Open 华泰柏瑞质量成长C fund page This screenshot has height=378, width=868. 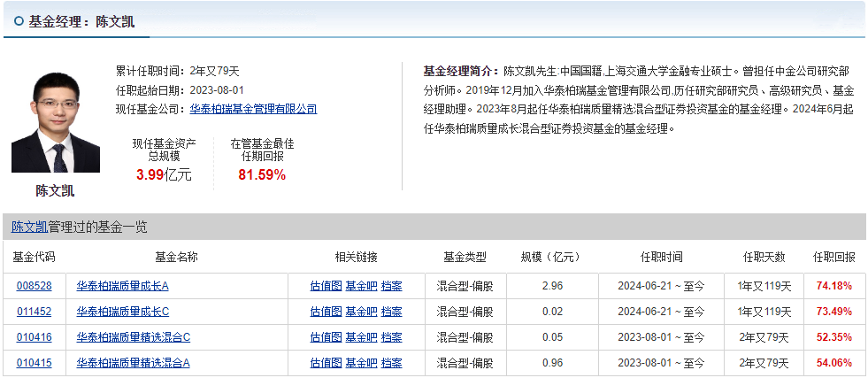click(122, 312)
